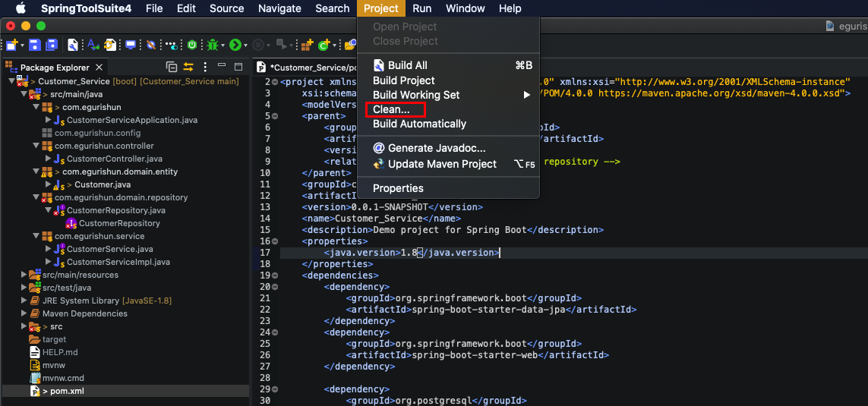Click the Save toolbar icon
Screen dimensions: 868x406
point(33,45)
